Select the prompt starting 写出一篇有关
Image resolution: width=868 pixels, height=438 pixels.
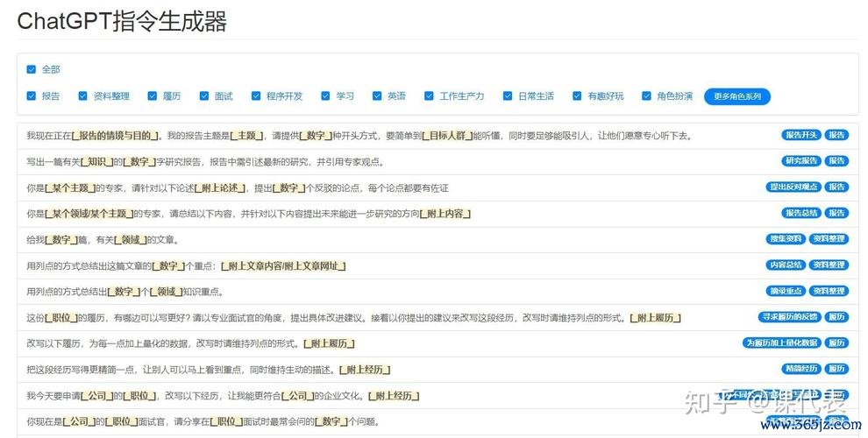point(438,162)
